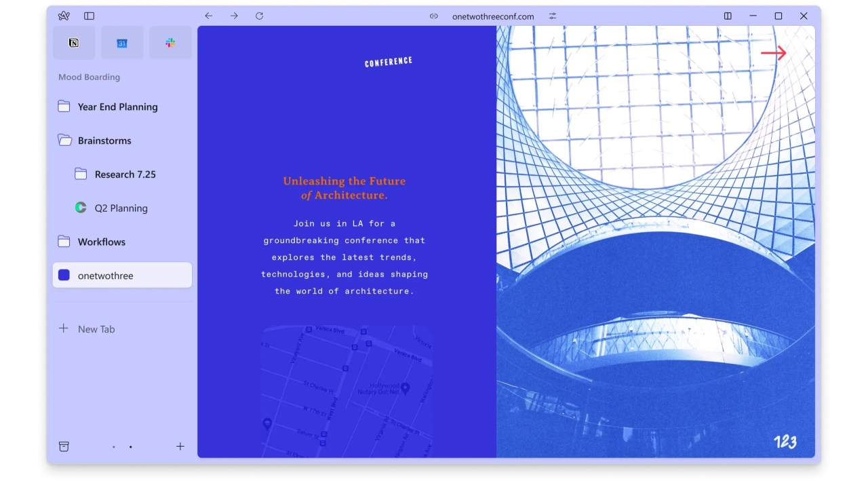Viewport: 868px width, 486px height.
Task: Open the Q2 Planning tab
Action: click(x=121, y=208)
